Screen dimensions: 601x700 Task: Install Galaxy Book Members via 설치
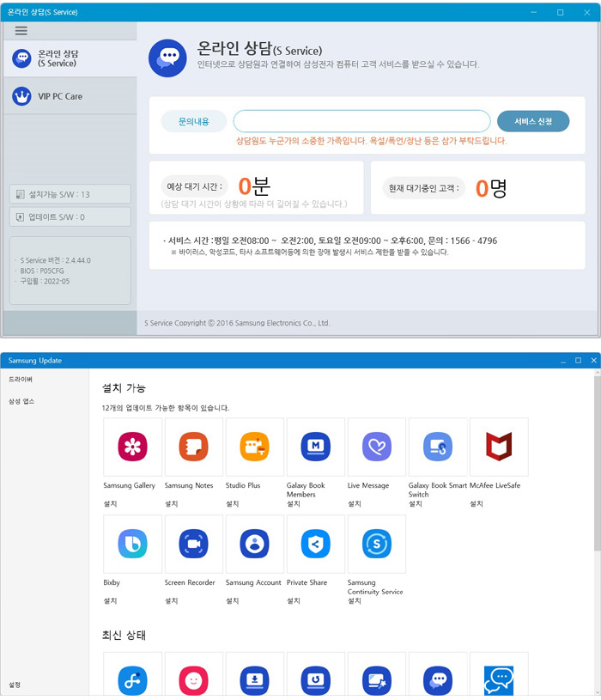point(294,503)
